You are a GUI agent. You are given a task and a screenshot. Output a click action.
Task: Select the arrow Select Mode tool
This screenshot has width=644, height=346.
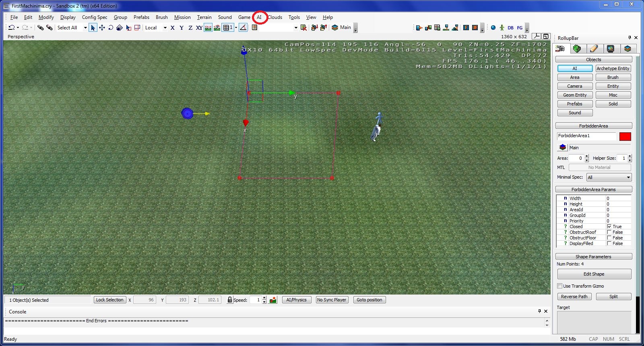(93, 27)
